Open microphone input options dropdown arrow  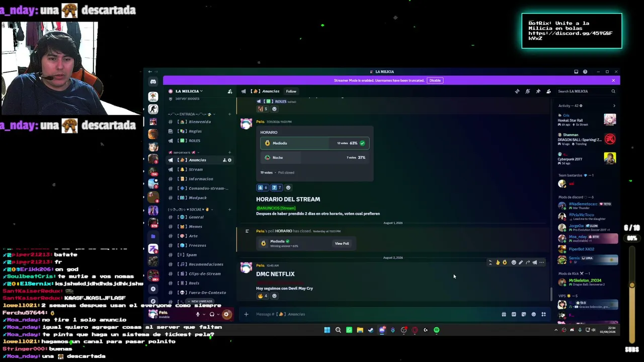coord(204,314)
